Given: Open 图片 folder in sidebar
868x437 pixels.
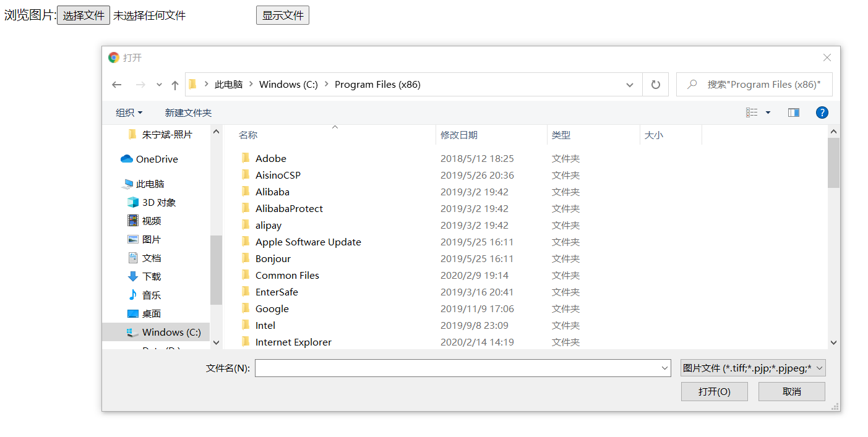Looking at the screenshot, I should [x=144, y=239].
